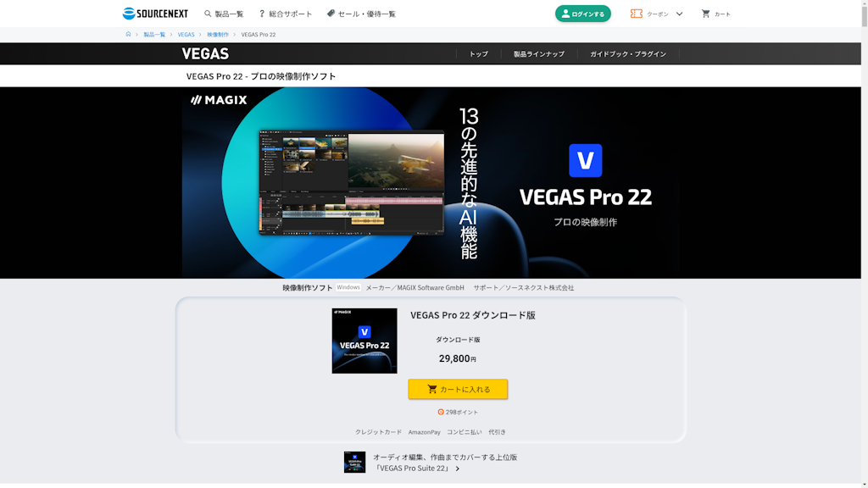Screen dimensions: 868x488
Task: Follow the 映像制作 breadcrumb link
Action: pyautogui.click(x=218, y=35)
